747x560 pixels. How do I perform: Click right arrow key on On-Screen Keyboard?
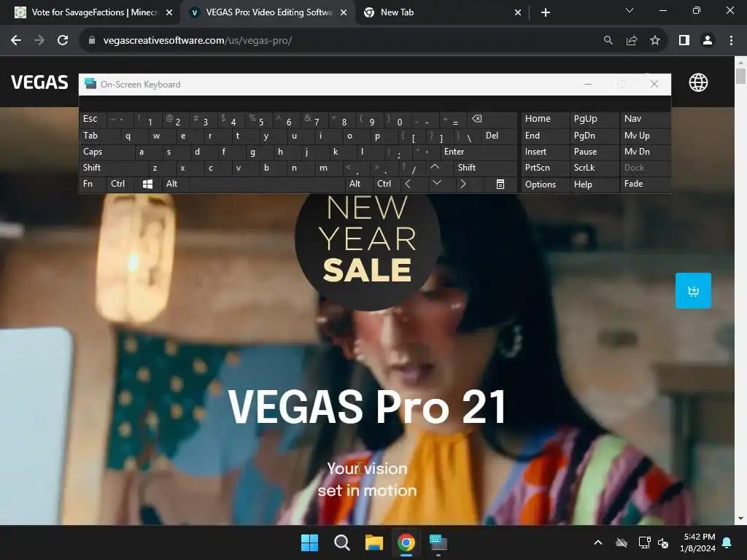[462, 184]
